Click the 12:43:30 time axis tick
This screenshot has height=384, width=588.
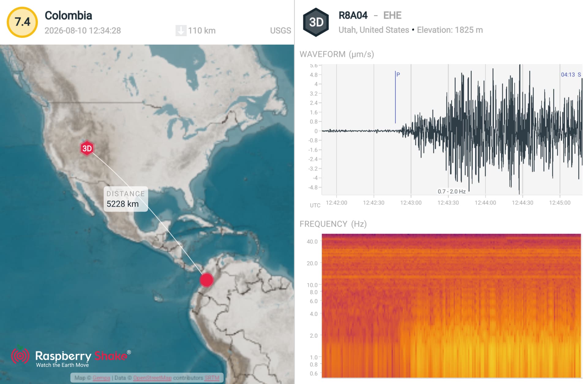pyautogui.click(x=448, y=203)
